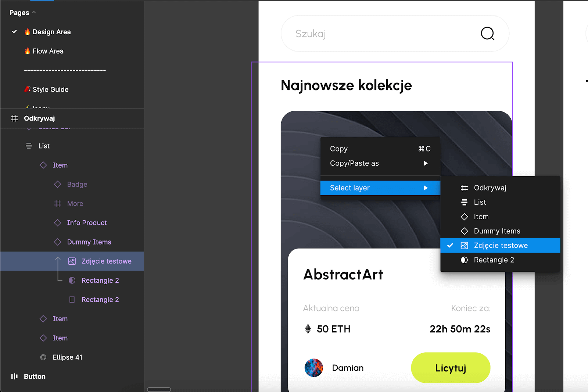Click the checkmark beside Design Area

coord(14,32)
